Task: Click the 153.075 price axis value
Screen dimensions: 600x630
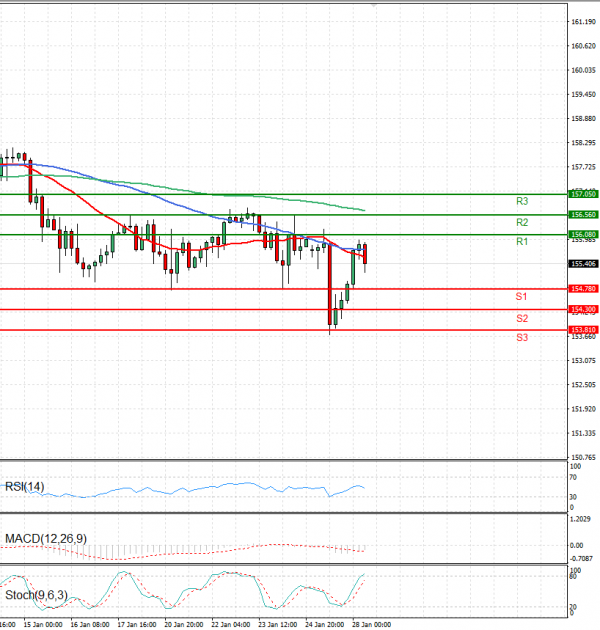Action: (584, 360)
